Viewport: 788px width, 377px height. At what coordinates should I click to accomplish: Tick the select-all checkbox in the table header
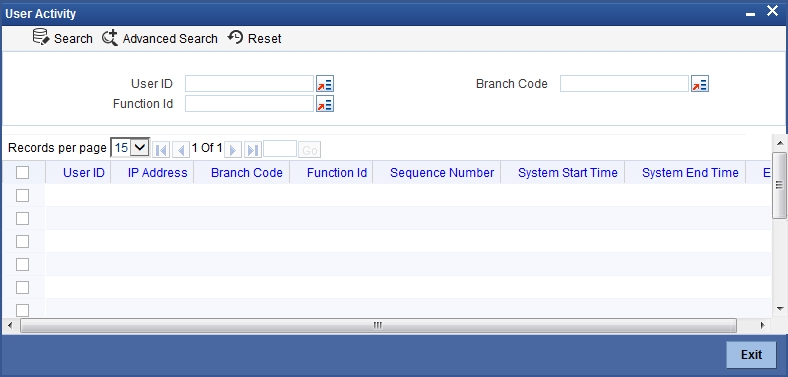pyautogui.click(x=23, y=173)
